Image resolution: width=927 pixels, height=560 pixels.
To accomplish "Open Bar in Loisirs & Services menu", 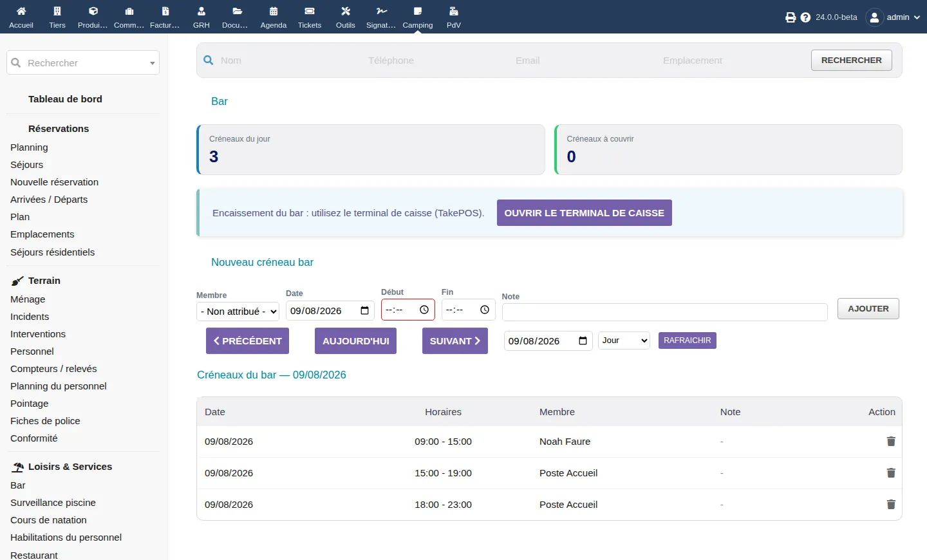I will coord(18,485).
